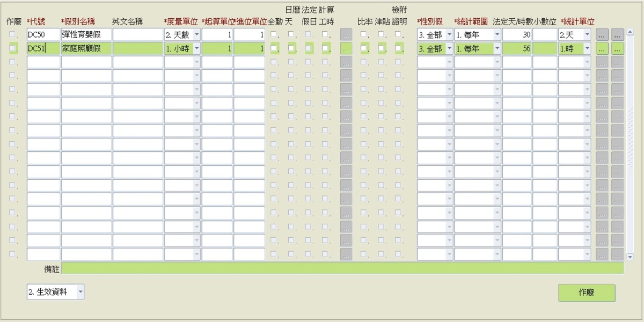The width and height of the screenshot is (644, 322).
Task: Open the last ellipsis button in DC51 row
Action: click(x=618, y=49)
